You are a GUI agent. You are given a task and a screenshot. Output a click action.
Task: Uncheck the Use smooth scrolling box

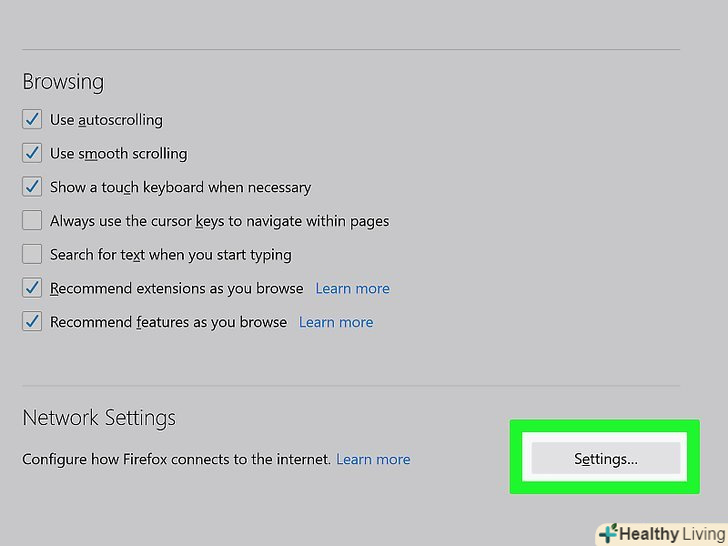coord(32,154)
